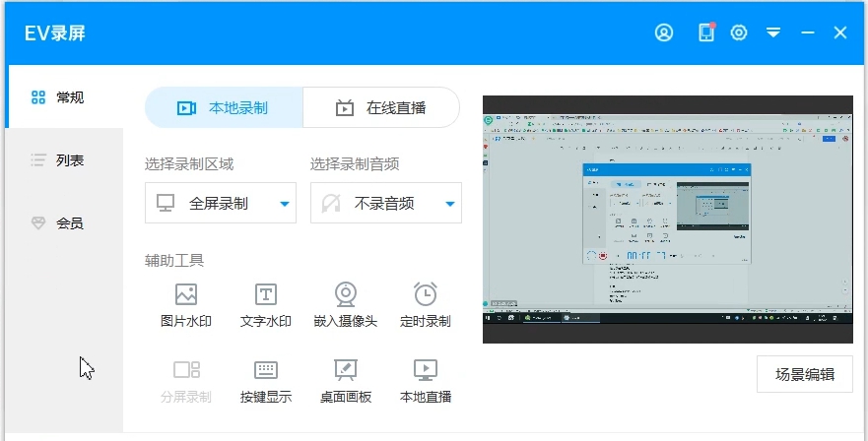This screenshot has width=868, height=441.
Task: Open the 嵌入摄像头 webcam tool
Action: (346, 305)
